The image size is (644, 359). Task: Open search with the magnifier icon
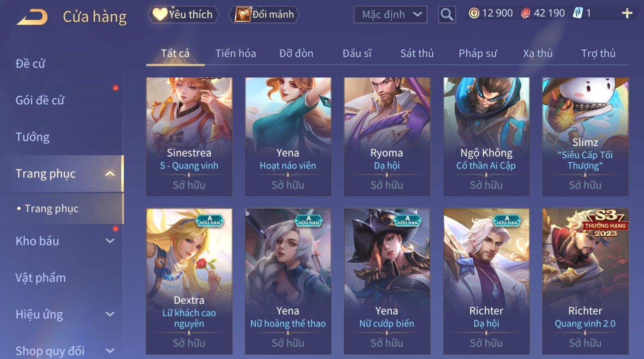pos(447,15)
